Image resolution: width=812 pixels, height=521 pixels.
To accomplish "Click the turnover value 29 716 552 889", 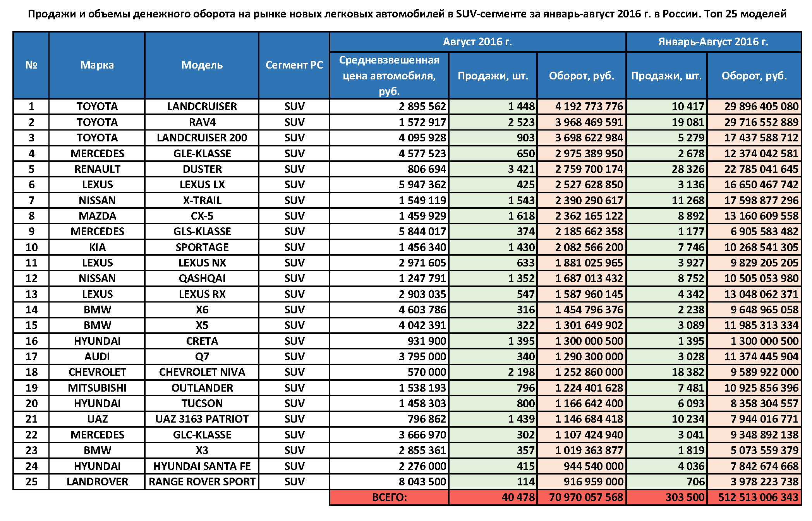I will (754, 122).
